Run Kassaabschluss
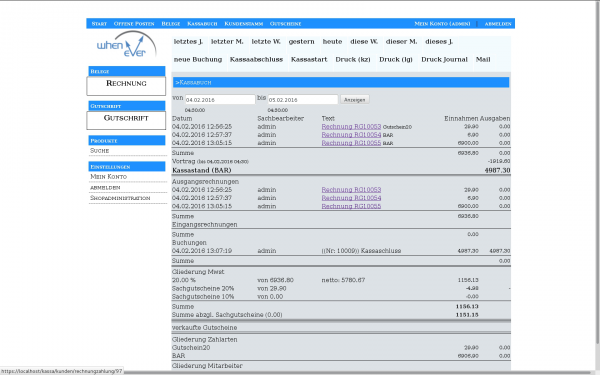This screenshot has height=375, width=600. pyautogui.click(x=256, y=60)
